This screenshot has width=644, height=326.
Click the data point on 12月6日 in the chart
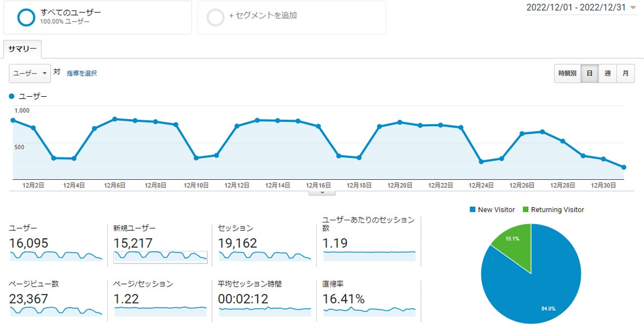click(114, 119)
